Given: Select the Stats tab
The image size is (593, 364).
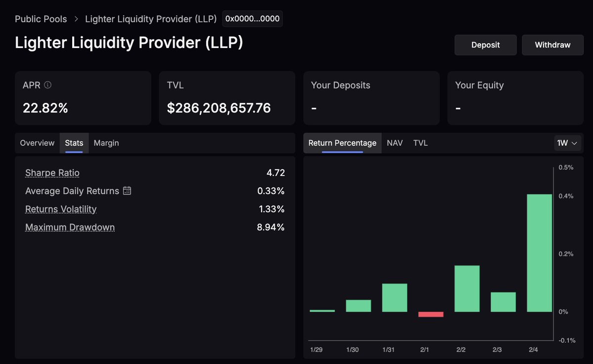Looking at the screenshot, I should coord(74,143).
